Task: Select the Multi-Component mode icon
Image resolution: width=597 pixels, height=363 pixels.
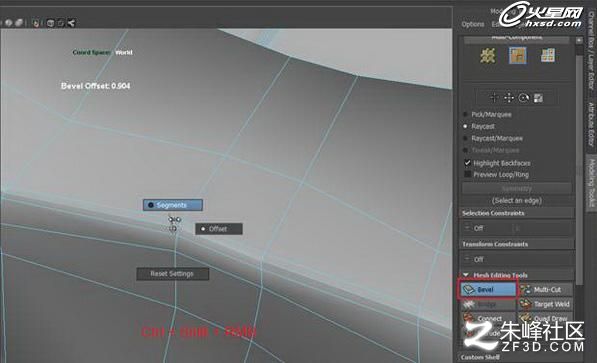Action: pyautogui.click(x=516, y=37)
